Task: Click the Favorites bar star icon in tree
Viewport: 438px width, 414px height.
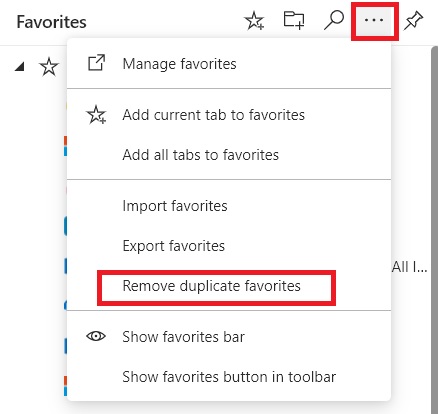Action: [x=49, y=67]
